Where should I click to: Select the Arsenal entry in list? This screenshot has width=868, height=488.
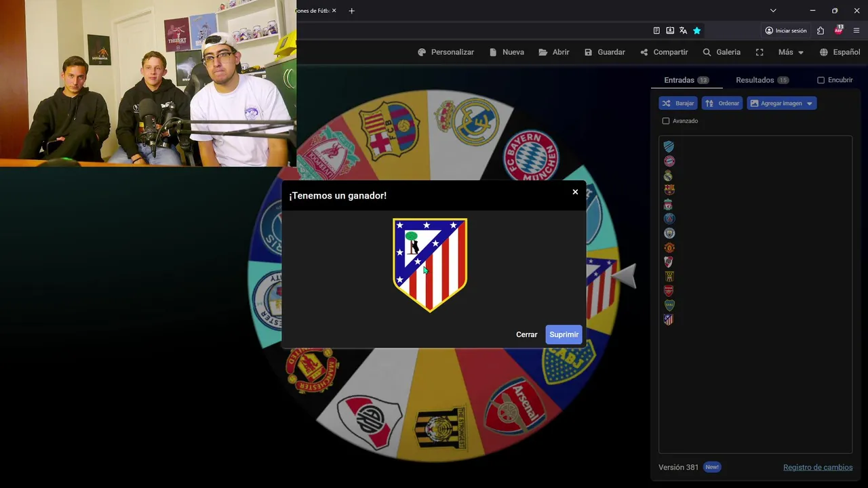coord(669,291)
